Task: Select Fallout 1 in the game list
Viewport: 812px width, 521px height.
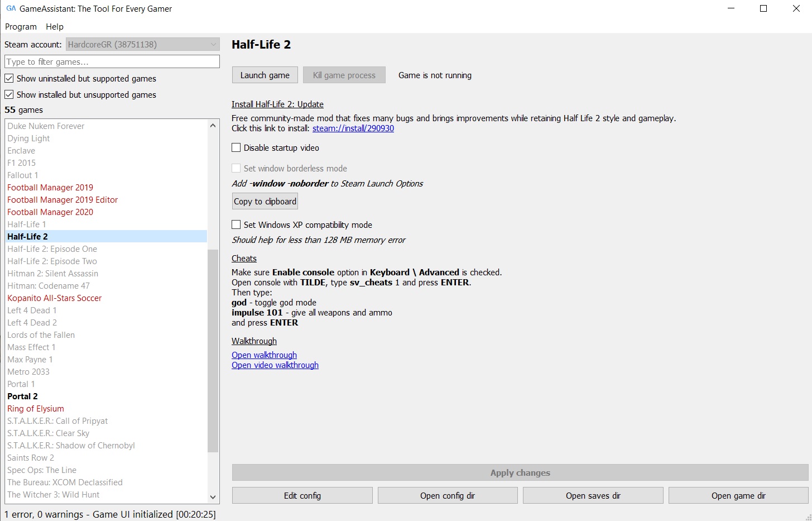Action: pyautogui.click(x=106, y=175)
